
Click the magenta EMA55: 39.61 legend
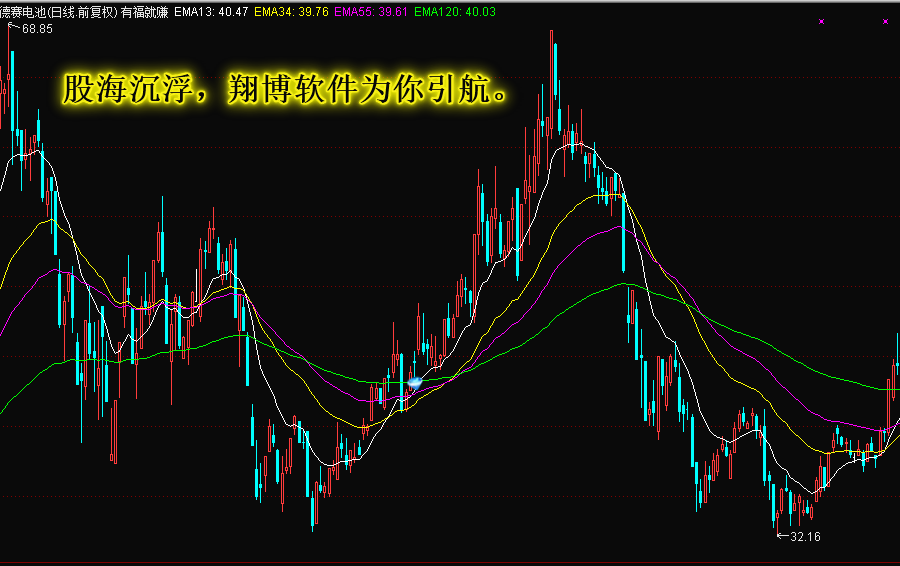[x=371, y=12]
